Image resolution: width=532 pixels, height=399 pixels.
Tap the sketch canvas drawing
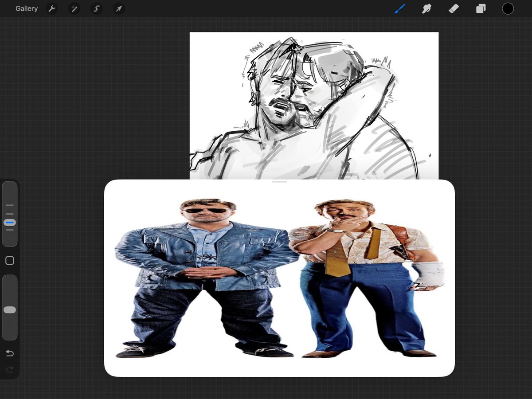click(x=314, y=106)
